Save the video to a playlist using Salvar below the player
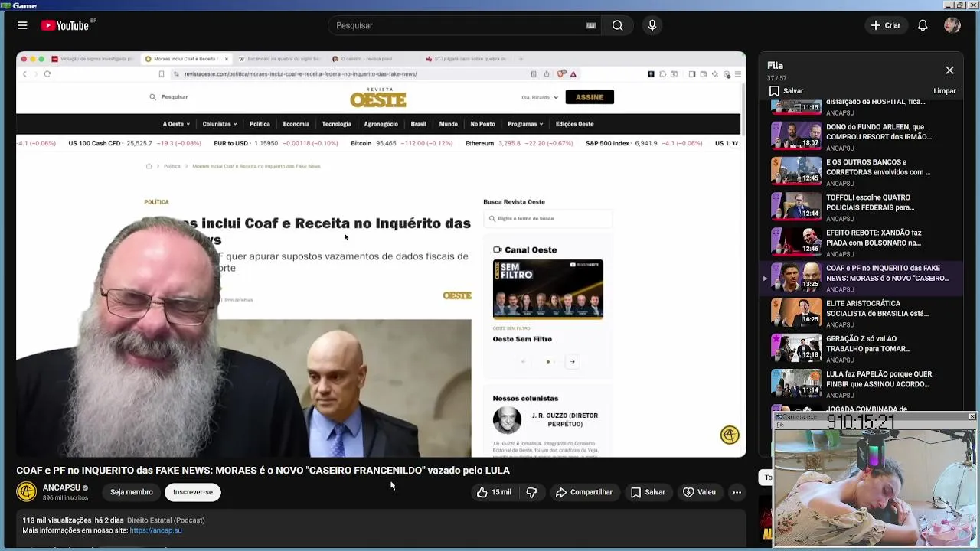 648,492
